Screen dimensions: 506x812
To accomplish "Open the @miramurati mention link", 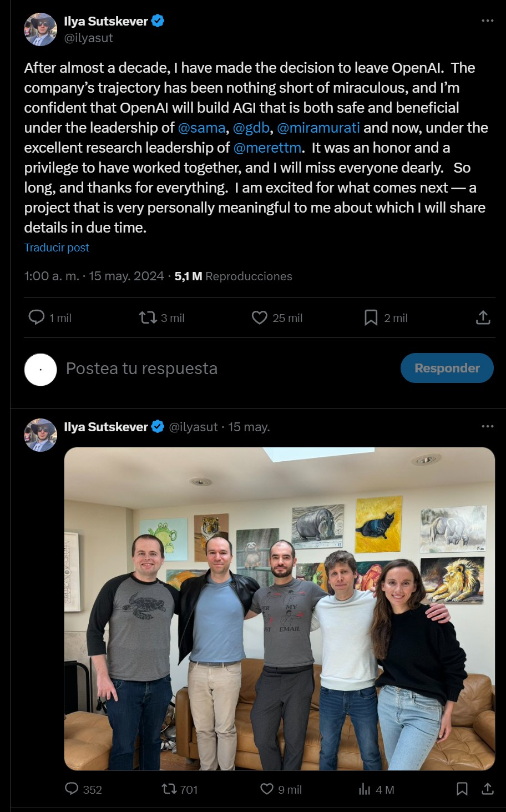I will pyautogui.click(x=318, y=128).
